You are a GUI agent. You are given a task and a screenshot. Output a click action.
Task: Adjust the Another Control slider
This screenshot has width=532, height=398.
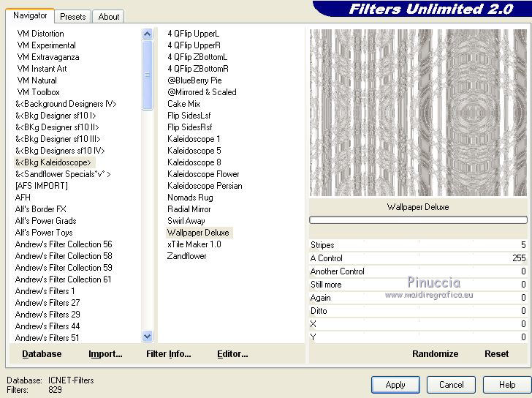point(418,271)
